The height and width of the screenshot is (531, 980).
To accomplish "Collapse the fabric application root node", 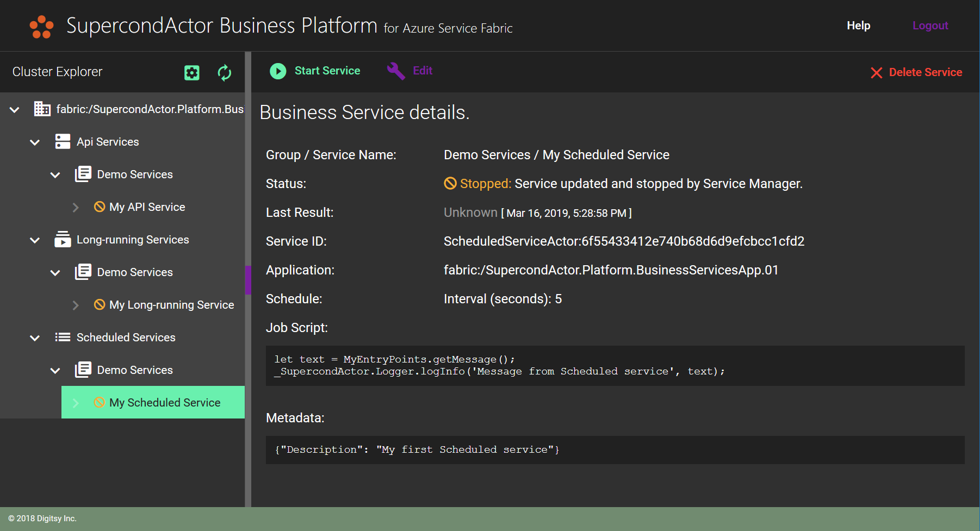I will tap(15, 110).
